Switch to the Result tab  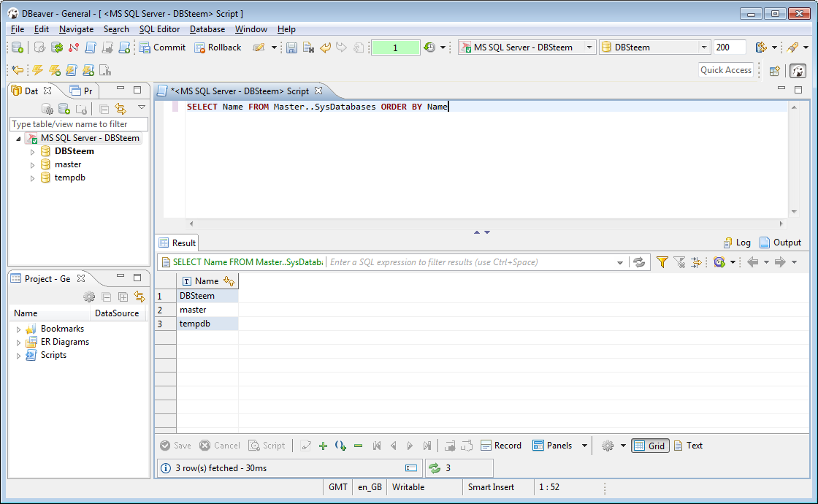[177, 243]
